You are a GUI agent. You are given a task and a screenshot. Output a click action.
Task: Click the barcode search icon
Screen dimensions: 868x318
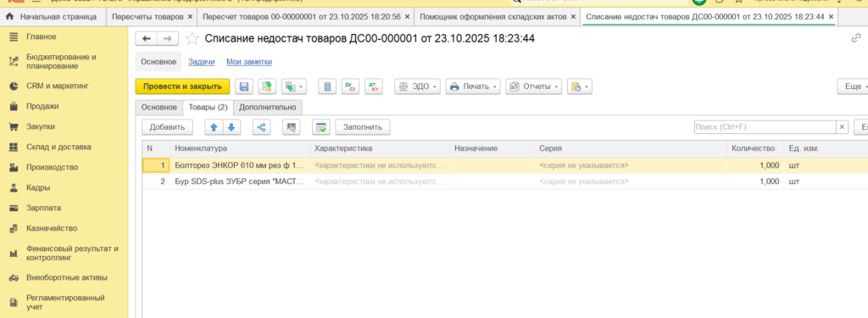pos(292,127)
